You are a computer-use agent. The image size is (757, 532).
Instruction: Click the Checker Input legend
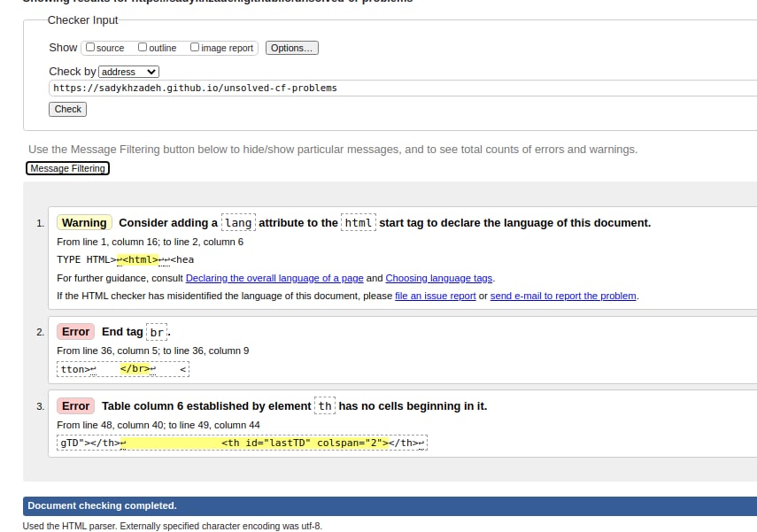(x=82, y=20)
